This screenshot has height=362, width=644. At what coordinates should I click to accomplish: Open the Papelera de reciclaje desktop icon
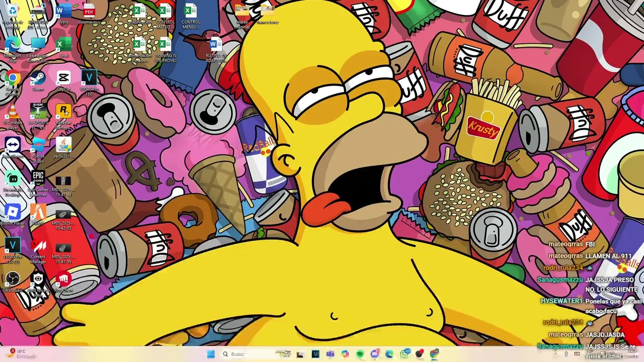(13, 16)
